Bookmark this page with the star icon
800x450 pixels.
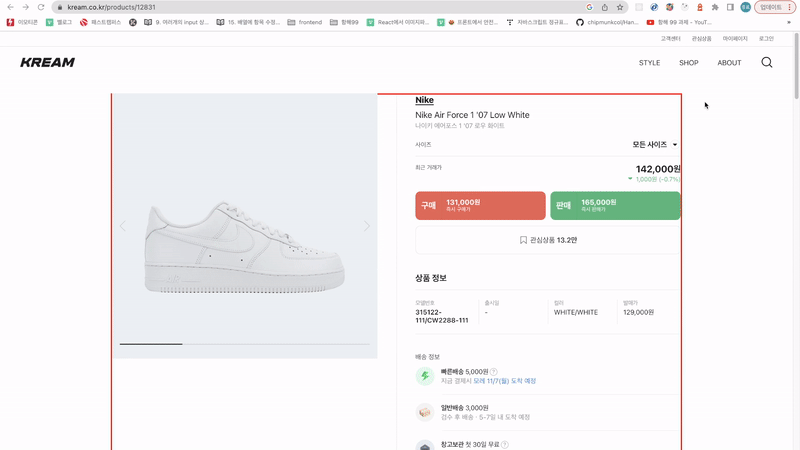tap(620, 7)
